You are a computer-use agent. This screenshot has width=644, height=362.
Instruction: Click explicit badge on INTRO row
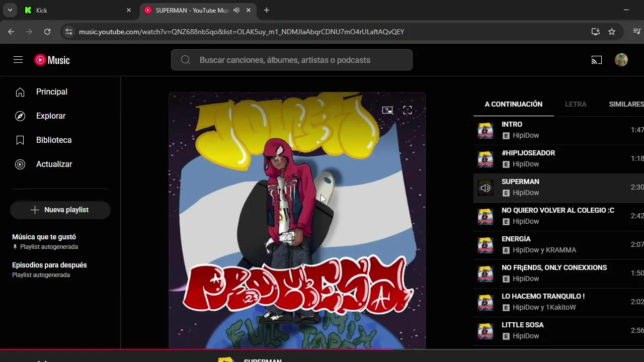[506, 136]
